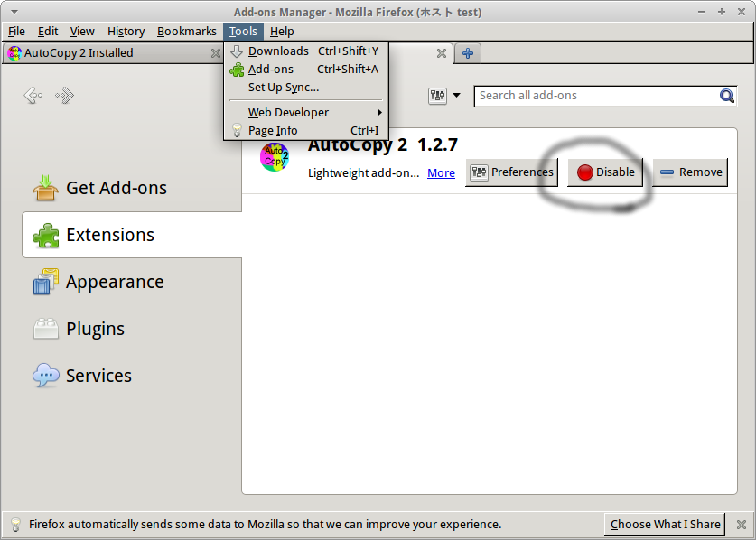Click the add-on tools wrench icon
Viewport: 756px width, 540px height.
[437, 96]
